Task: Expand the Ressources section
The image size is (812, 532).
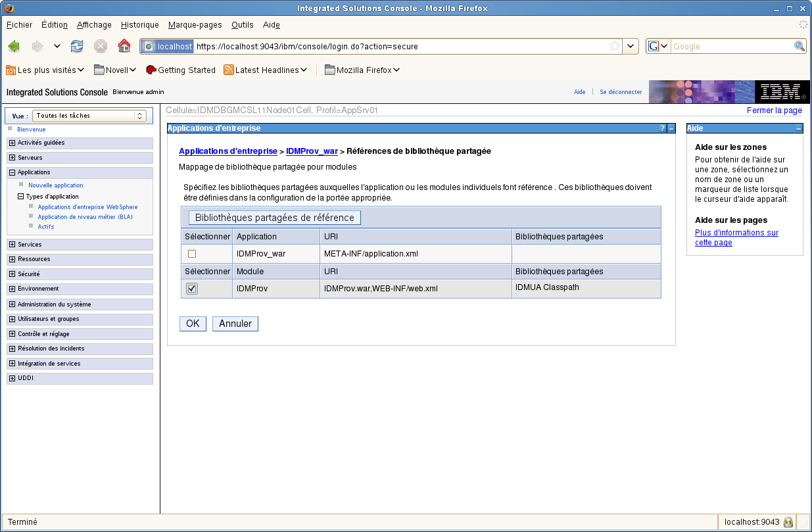Action: pyautogui.click(x=12, y=259)
